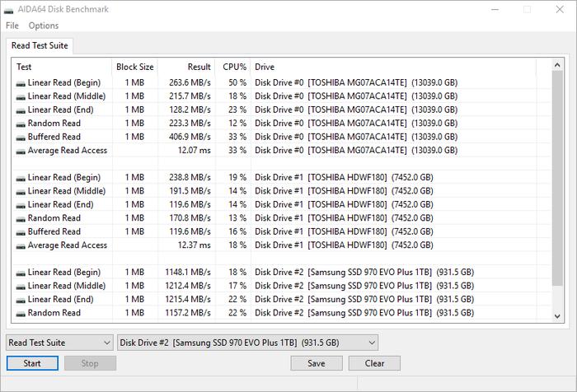Select the 12.07 ms result cell
The height and width of the screenshot is (392, 577).
[195, 151]
